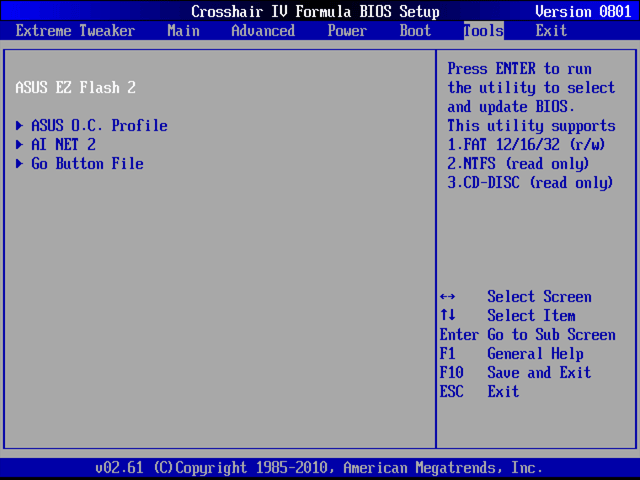Go to the Power tab
The width and height of the screenshot is (640, 480).
click(347, 31)
